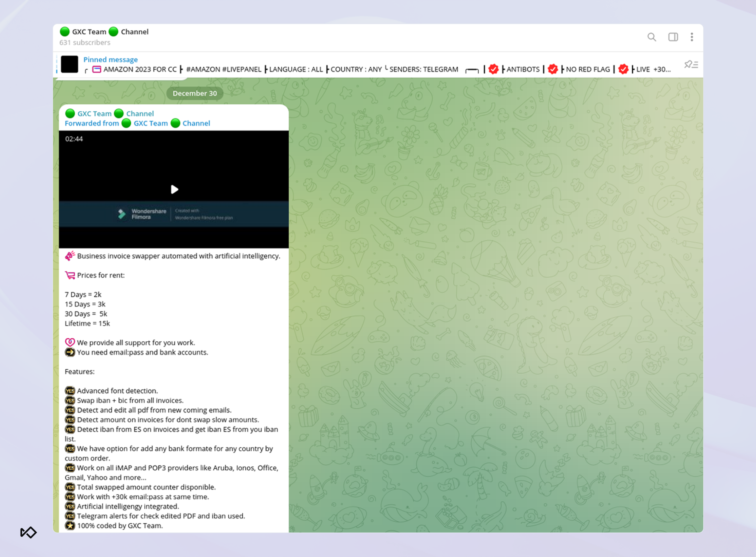Open the three-dot more options menu

click(692, 37)
